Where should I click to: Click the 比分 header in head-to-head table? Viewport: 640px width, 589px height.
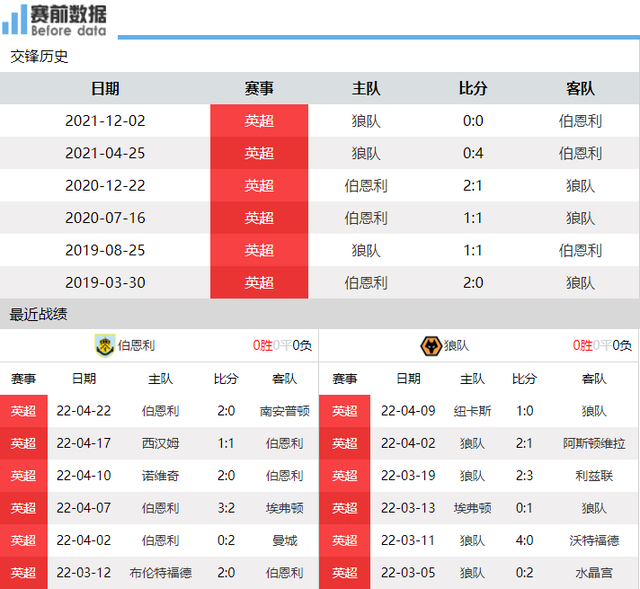click(x=473, y=88)
